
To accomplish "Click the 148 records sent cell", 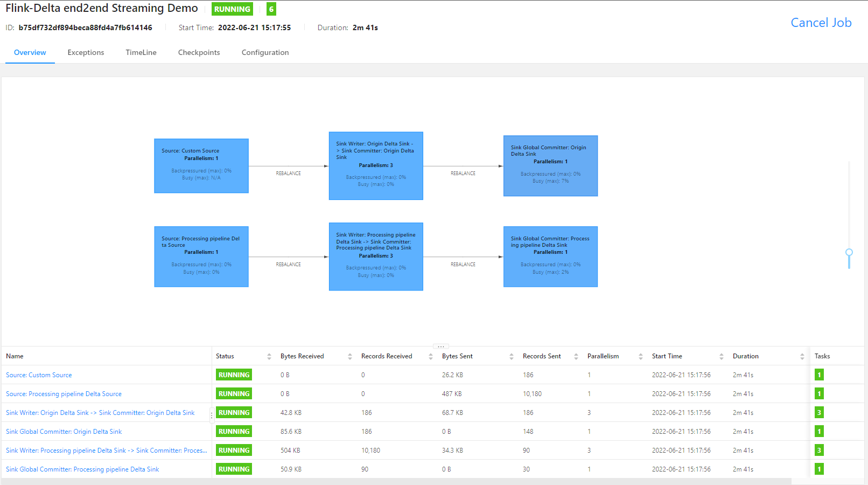I will 528,432.
